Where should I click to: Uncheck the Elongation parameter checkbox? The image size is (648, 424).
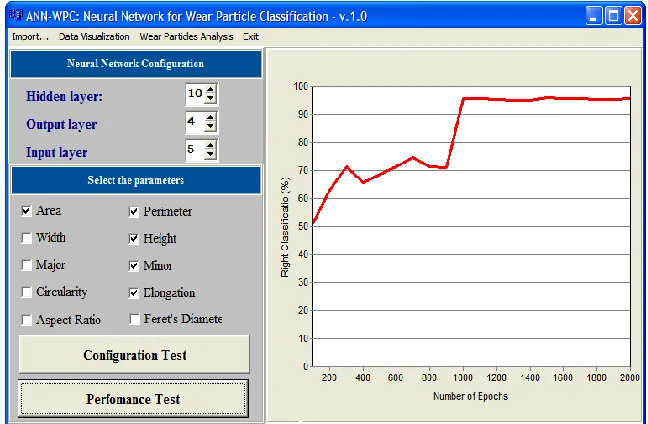[x=134, y=293]
